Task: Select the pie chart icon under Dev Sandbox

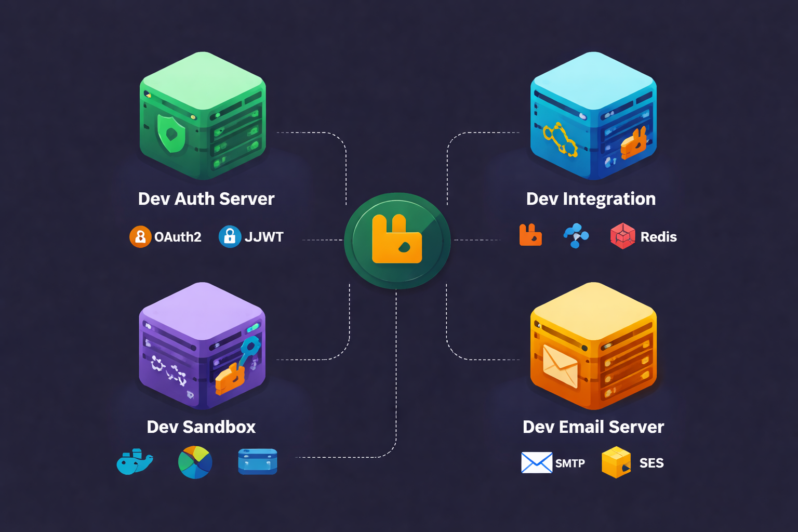Action: tap(195, 461)
